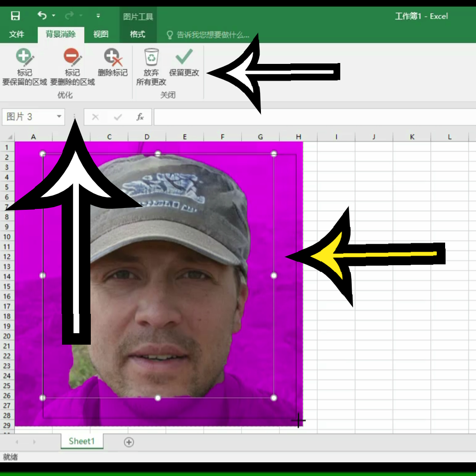Select row 1 header
The height and width of the screenshot is (476, 476).
point(7,148)
